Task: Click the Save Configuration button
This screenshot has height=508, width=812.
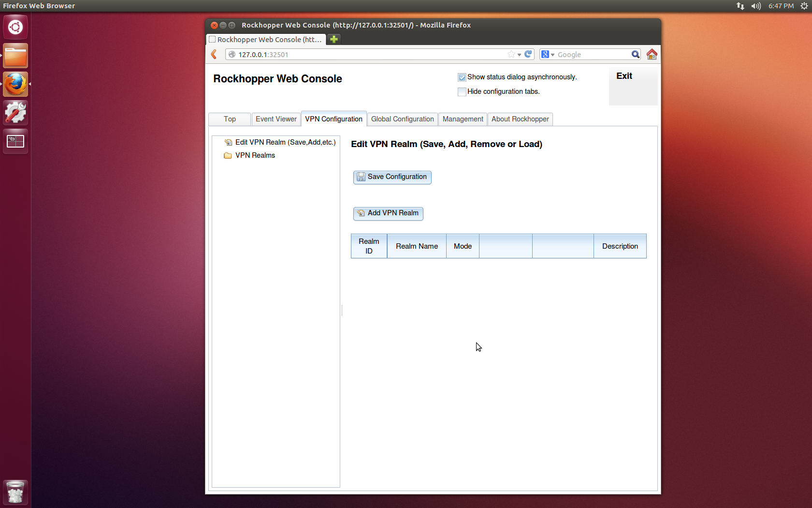Action: 392,177
